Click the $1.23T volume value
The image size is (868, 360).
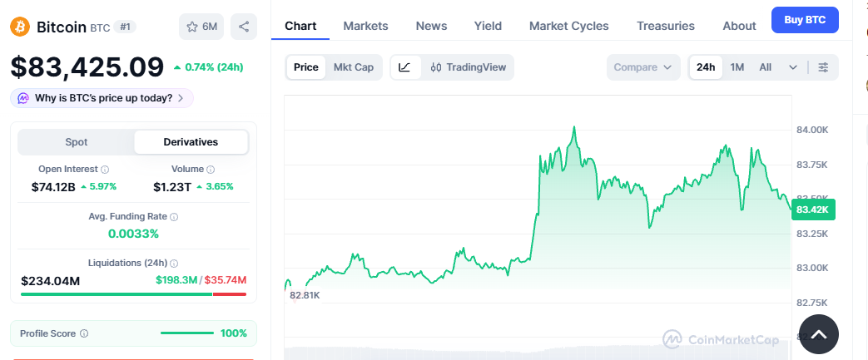(172, 187)
